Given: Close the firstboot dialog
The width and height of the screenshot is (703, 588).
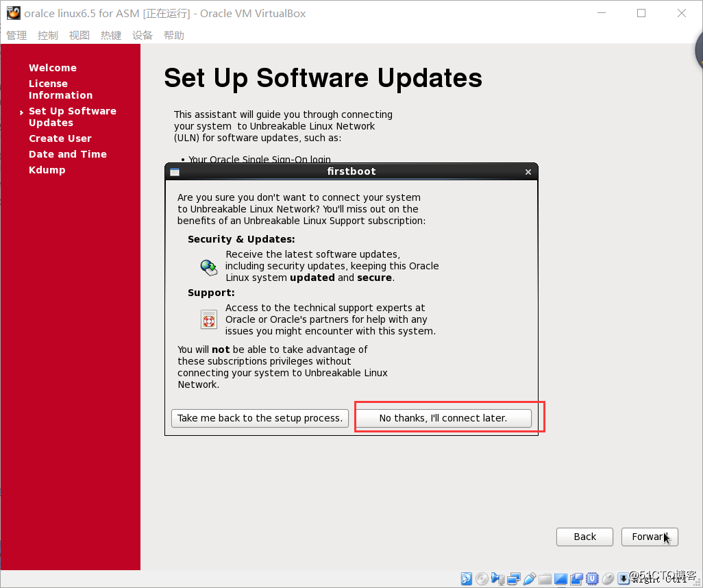Looking at the screenshot, I should click(x=528, y=172).
